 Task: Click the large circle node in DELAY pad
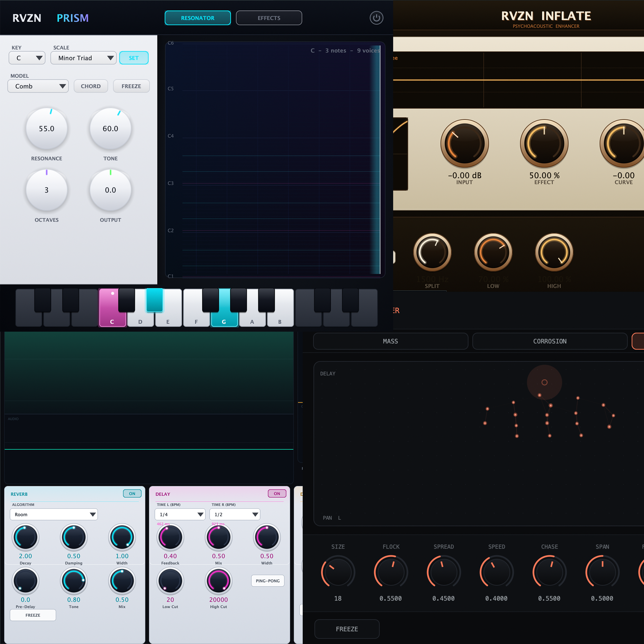(x=544, y=382)
